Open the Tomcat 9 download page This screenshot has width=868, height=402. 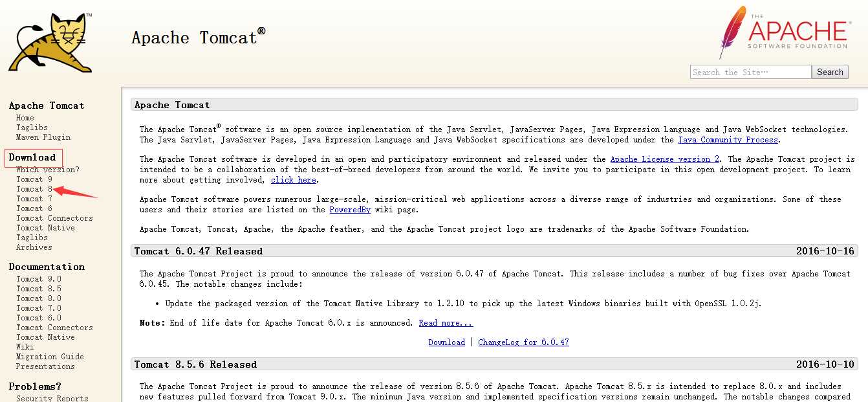pos(34,179)
